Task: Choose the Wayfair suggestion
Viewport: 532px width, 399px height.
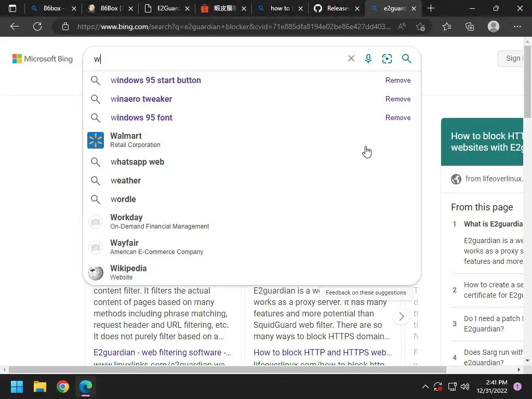Action: [252, 247]
